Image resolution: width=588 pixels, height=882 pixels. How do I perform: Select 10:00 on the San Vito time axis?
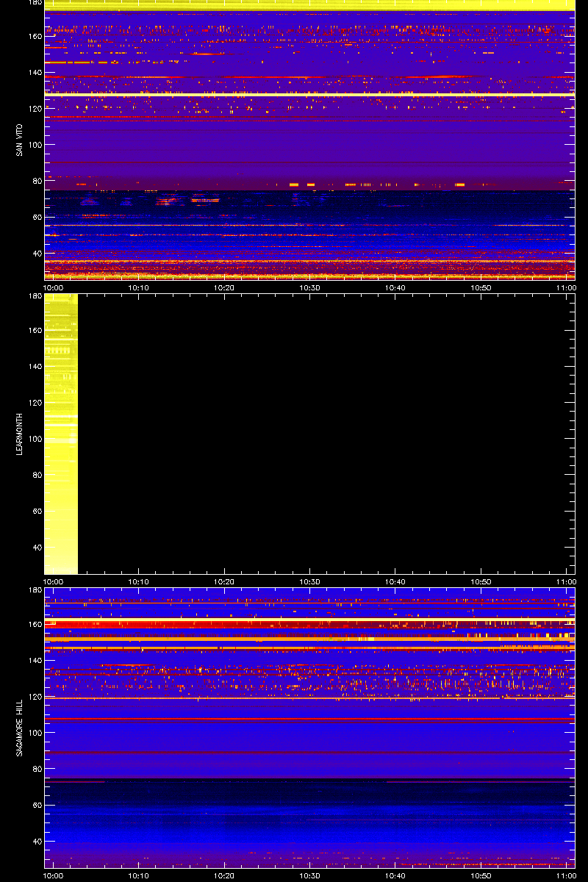54,287
